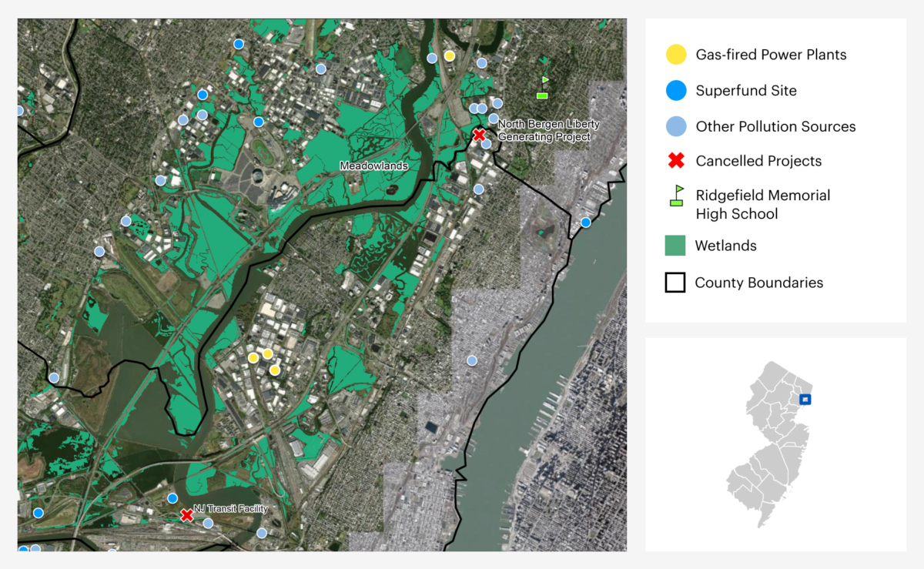This screenshot has width=924, height=569.
Task: Pick the green Wetlands color swatch
Action: tap(675, 246)
